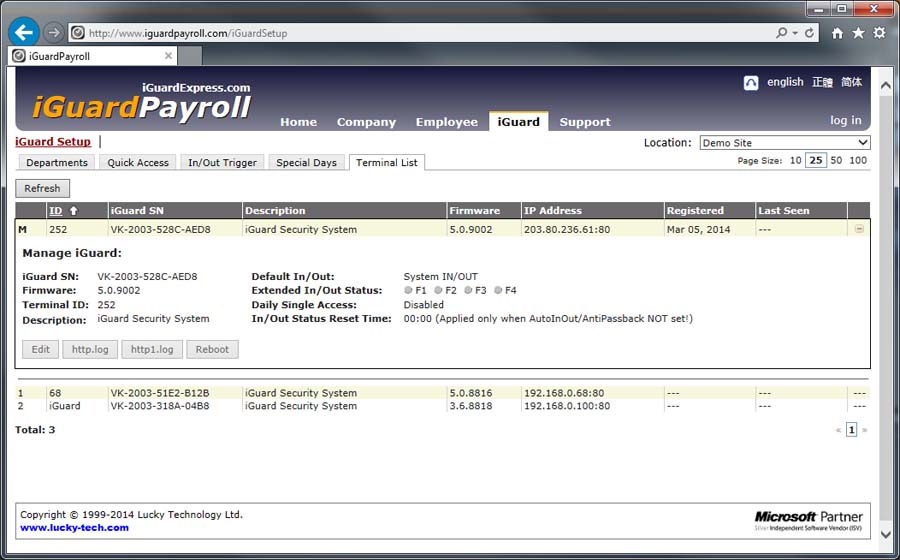900x560 pixels.
Task: Click the previous page arrow in pagination
Action: 839,430
